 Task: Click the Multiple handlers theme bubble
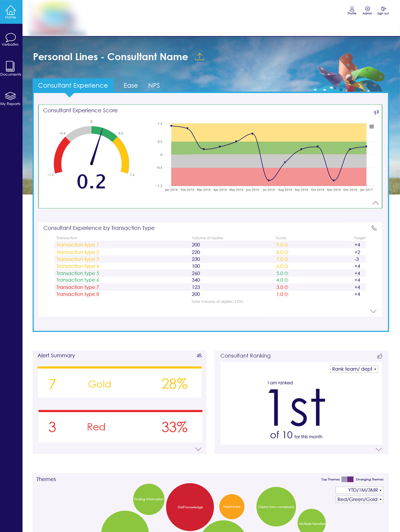pyautogui.click(x=312, y=521)
